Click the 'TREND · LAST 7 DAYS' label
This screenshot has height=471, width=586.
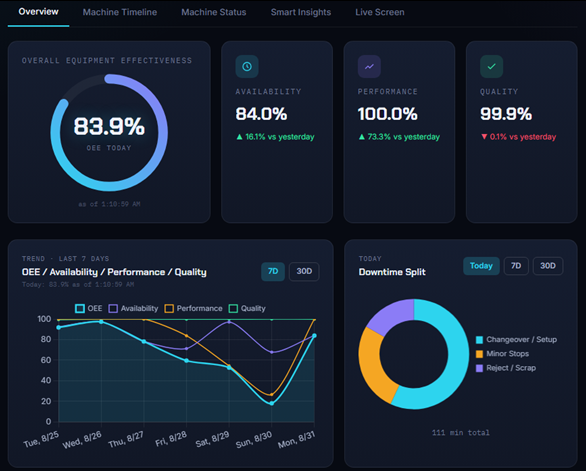pyautogui.click(x=65, y=259)
